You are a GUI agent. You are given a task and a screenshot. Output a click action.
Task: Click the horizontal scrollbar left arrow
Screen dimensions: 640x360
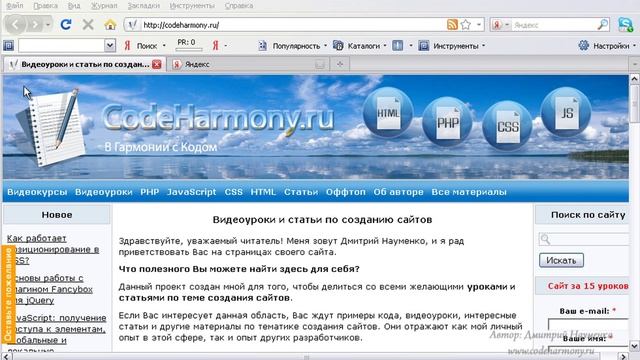point(6,356)
